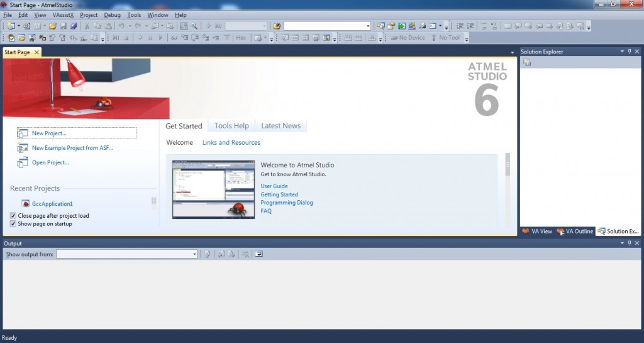Open the Getting Started link
The width and height of the screenshot is (644, 343).
[279, 194]
